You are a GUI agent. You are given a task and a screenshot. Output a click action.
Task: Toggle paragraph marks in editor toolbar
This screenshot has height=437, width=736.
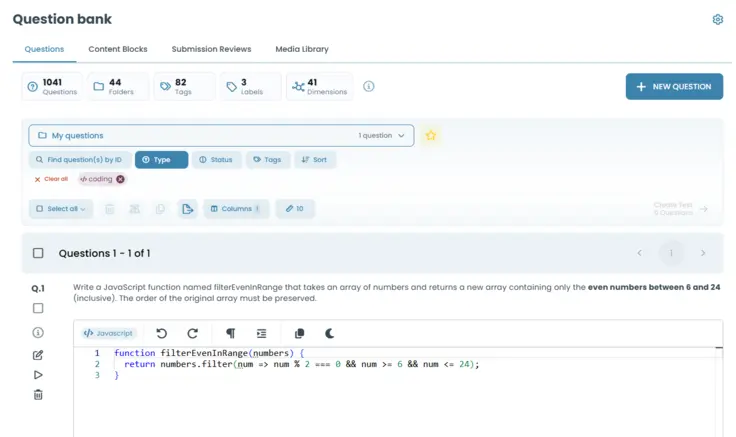pyautogui.click(x=230, y=333)
